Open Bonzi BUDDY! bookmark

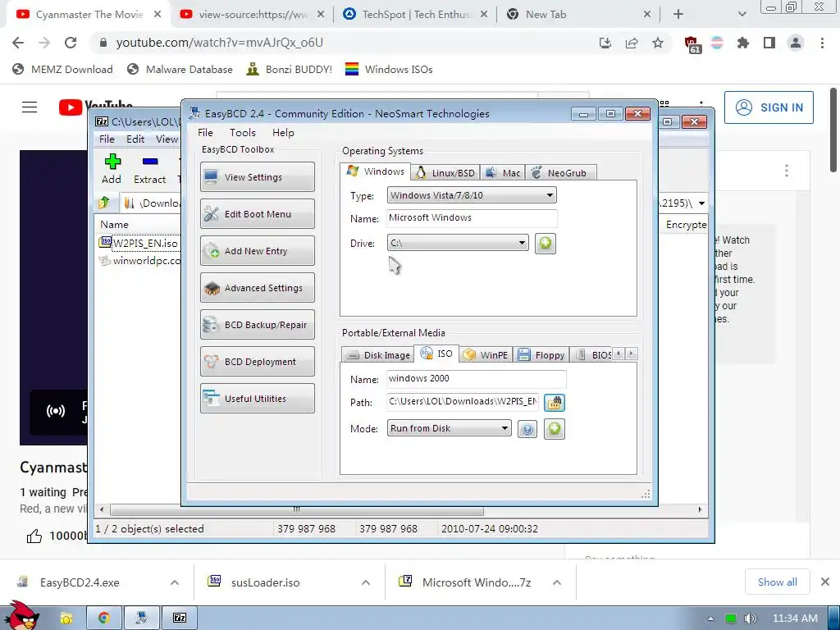(290, 69)
